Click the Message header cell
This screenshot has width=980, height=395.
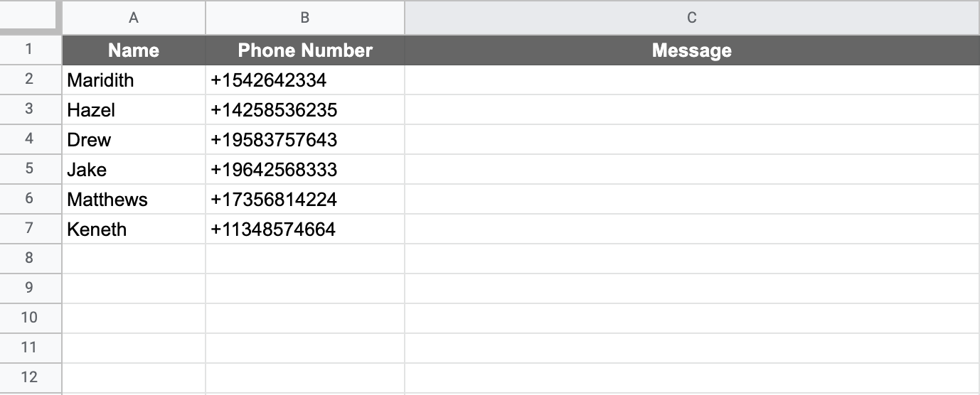[691, 50]
